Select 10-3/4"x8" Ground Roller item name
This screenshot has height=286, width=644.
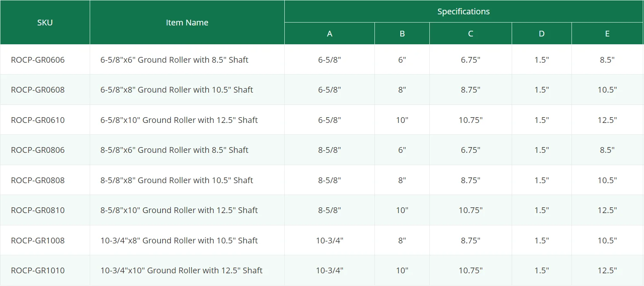[x=179, y=241]
